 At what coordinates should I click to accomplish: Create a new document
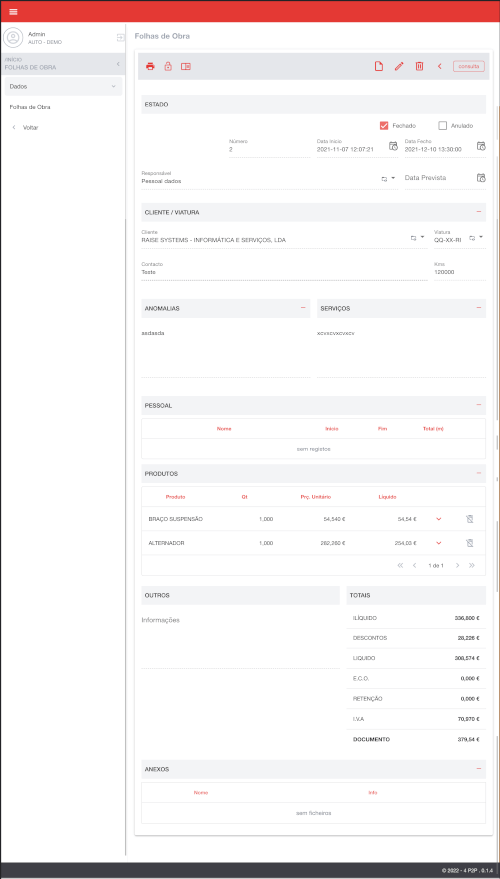tap(379, 66)
